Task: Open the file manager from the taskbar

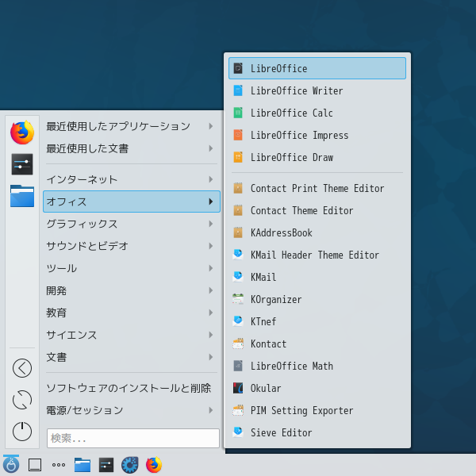Action: click(83, 465)
